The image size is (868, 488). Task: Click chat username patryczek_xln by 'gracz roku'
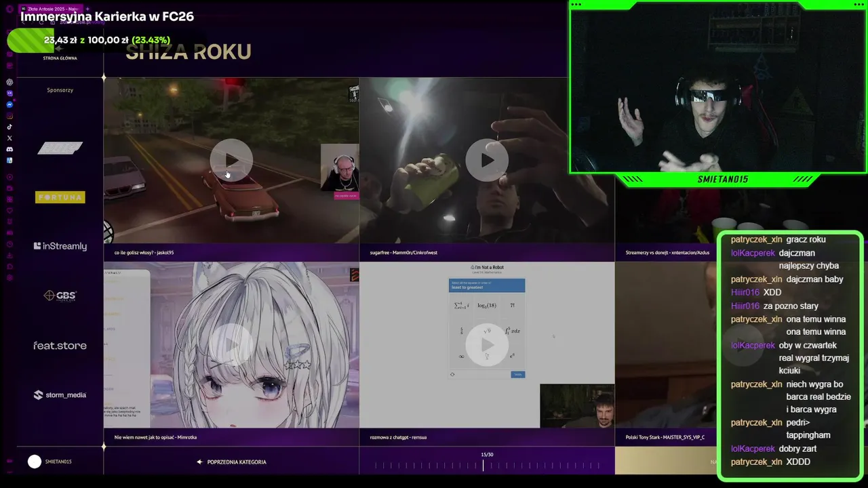756,239
